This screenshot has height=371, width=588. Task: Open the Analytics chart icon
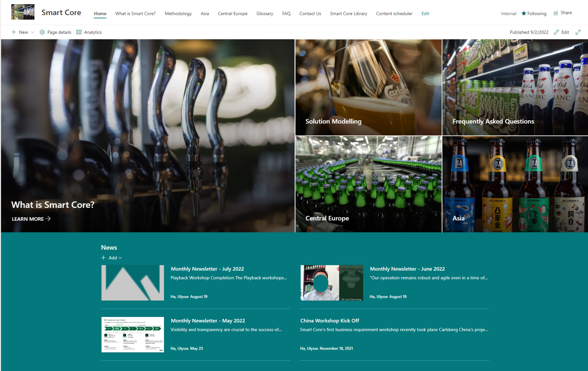point(79,32)
